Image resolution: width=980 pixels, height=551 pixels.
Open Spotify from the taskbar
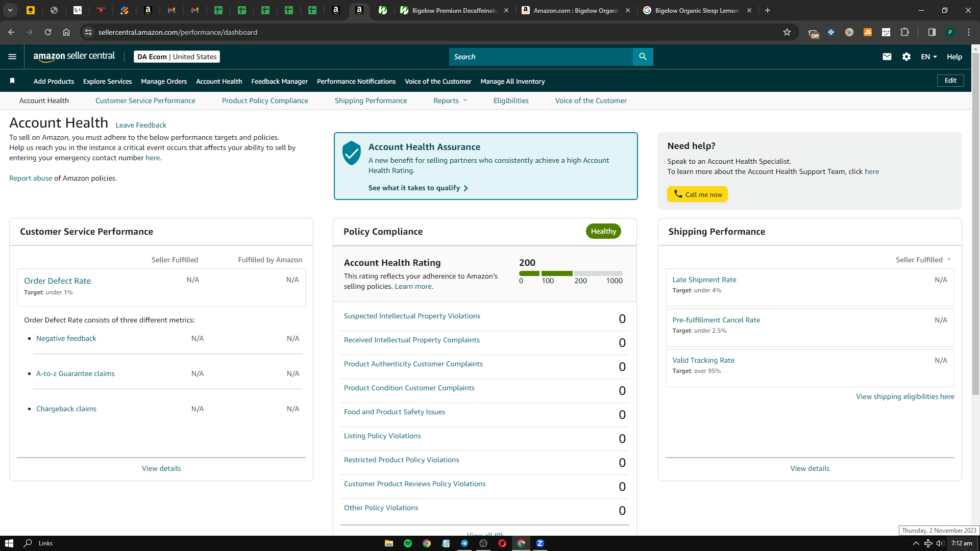point(408,543)
